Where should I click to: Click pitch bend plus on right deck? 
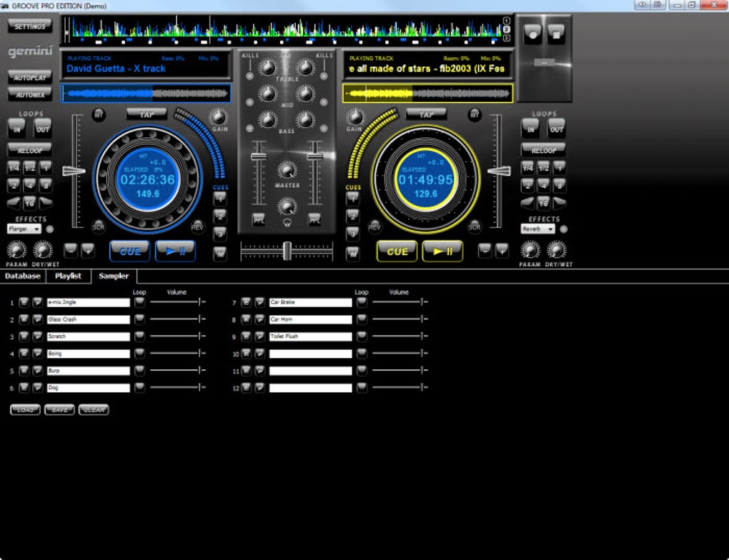[502, 251]
